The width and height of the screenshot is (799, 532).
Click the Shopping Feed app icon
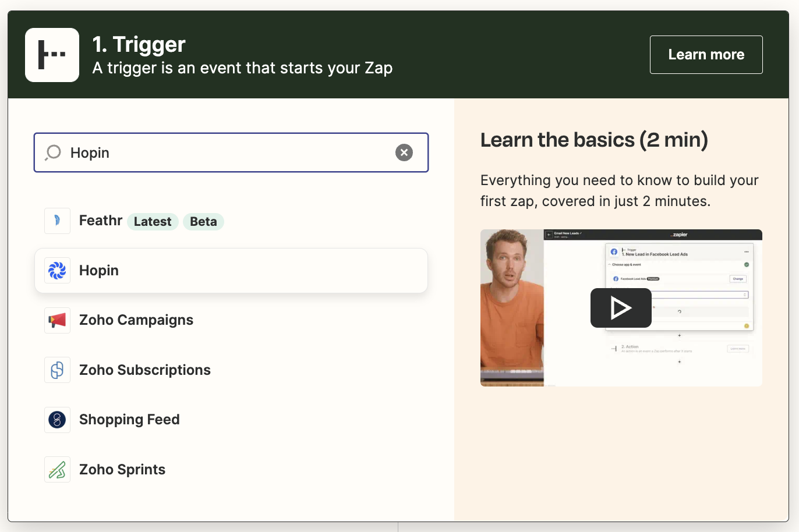pyautogui.click(x=57, y=420)
